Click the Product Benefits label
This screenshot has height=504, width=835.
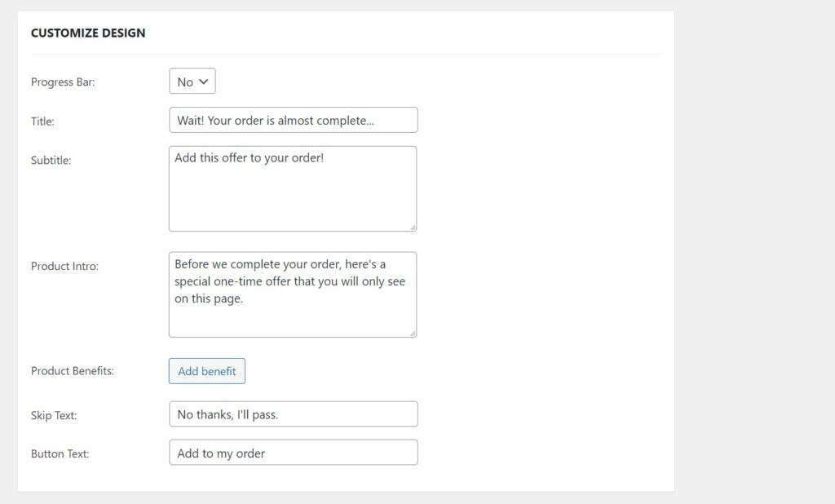tap(71, 371)
